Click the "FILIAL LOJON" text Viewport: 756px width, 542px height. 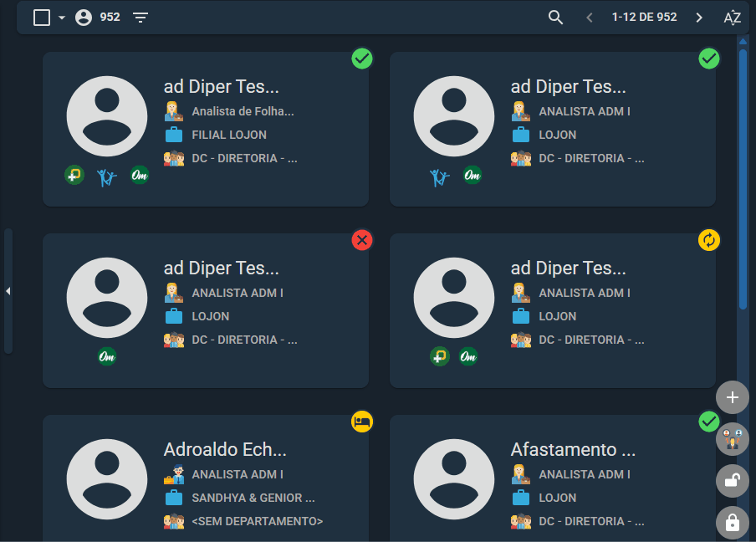tap(229, 135)
